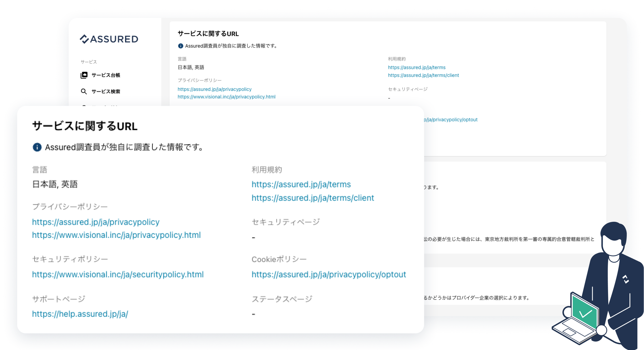Screen dimensions: 644x350
Task: Open https://assured.jp/ja/privacypolicy in front card
Action: (x=96, y=222)
